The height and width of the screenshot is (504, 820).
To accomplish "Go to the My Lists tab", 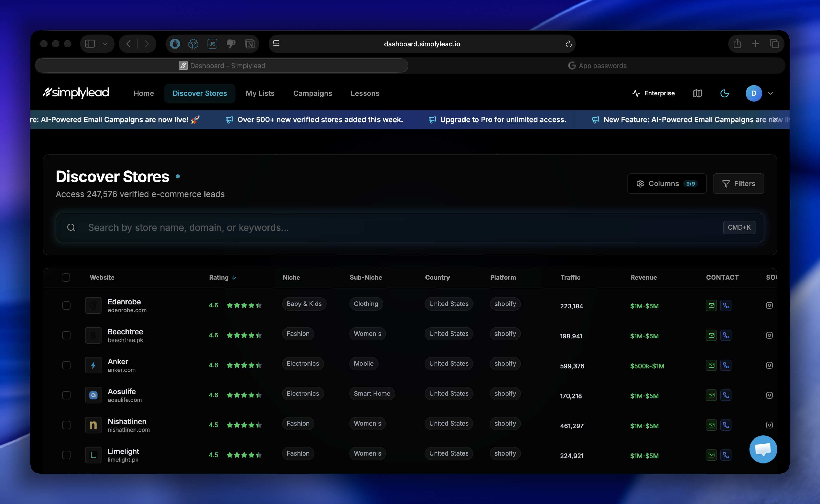I will (260, 93).
